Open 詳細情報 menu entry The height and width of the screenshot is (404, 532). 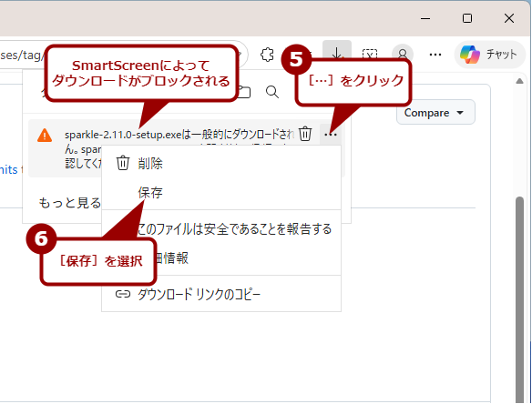[221, 258]
